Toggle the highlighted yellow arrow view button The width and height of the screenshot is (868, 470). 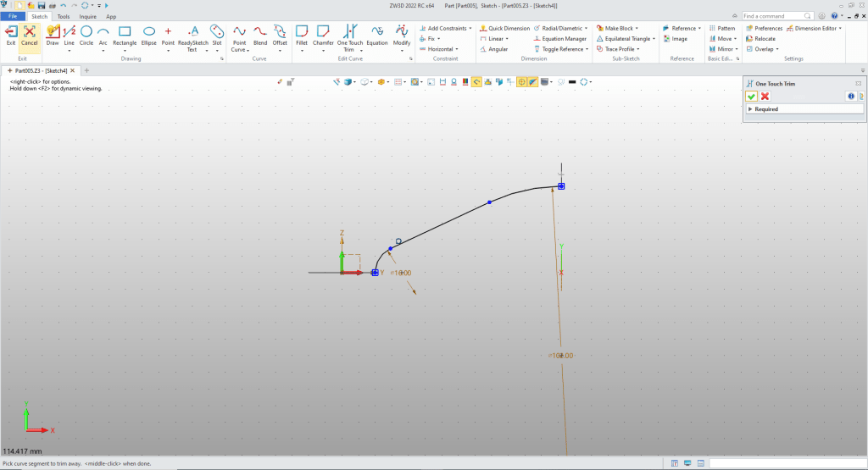click(x=477, y=82)
